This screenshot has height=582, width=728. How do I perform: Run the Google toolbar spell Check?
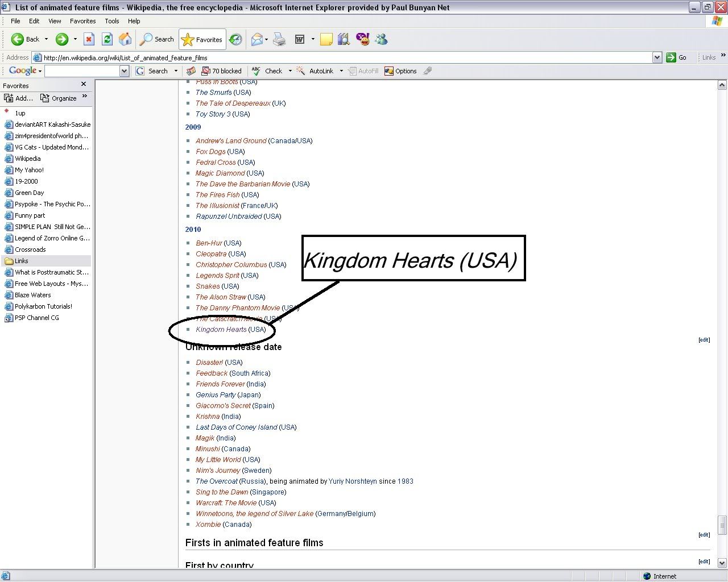(267, 71)
